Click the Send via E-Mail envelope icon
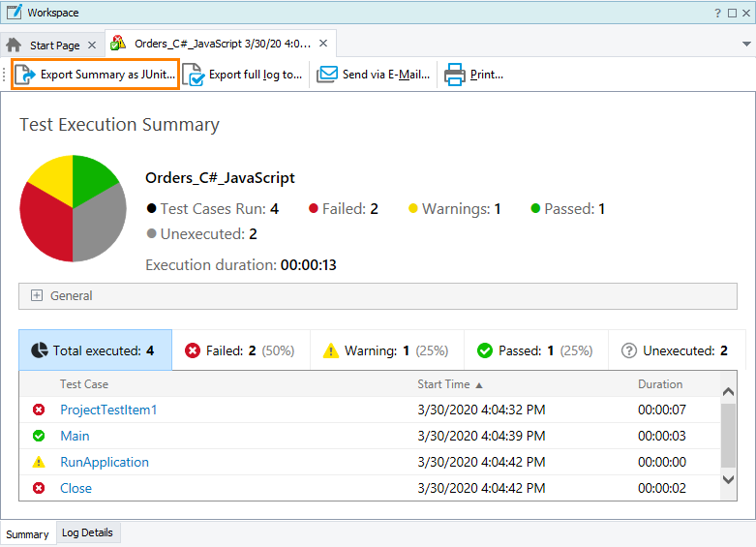Image resolution: width=756 pixels, height=547 pixels. [327, 75]
